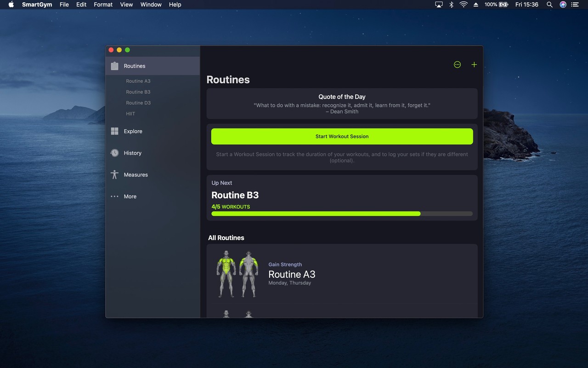Open the Edit menu
Viewport: 588px width, 368px height.
pos(81,5)
